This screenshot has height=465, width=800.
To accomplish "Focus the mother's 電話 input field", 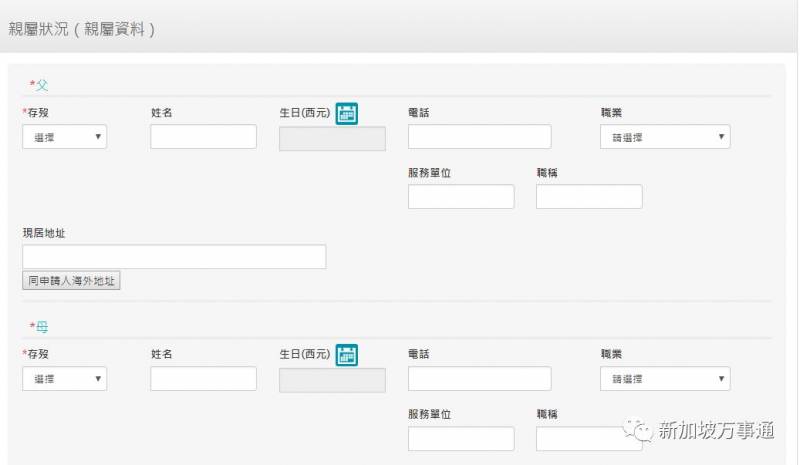I will tap(479, 379).
